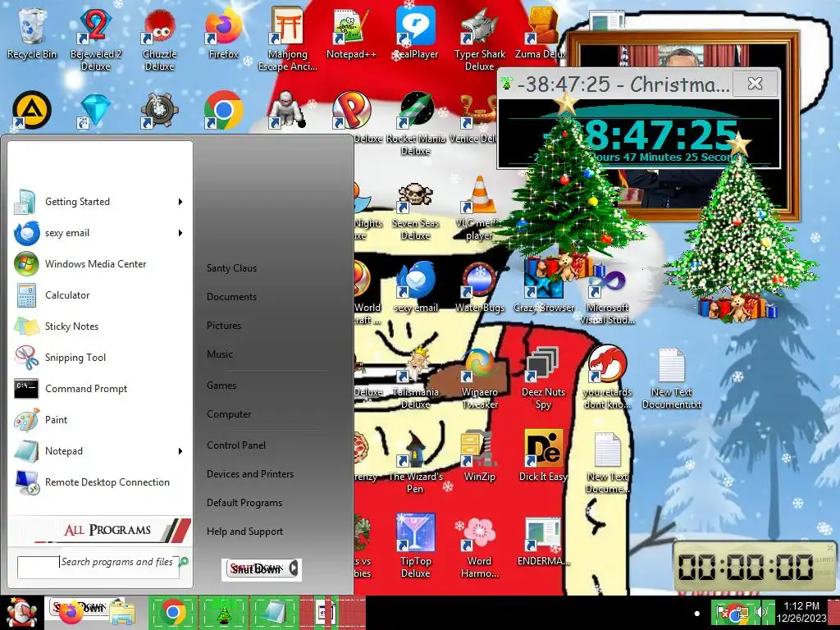Click the Shut Down button
Image resolution: width=840 pixels, height=630 pixels.
click(x=256, y=569)
